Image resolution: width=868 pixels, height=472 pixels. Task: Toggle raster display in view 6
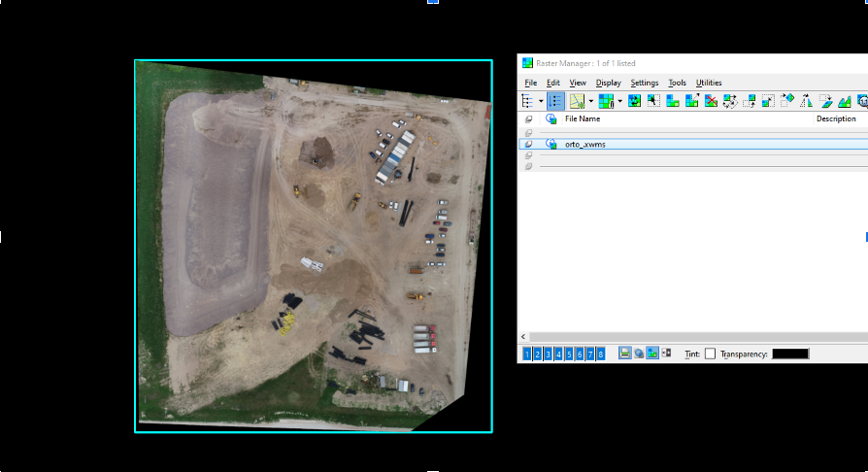tap(580, 354)
